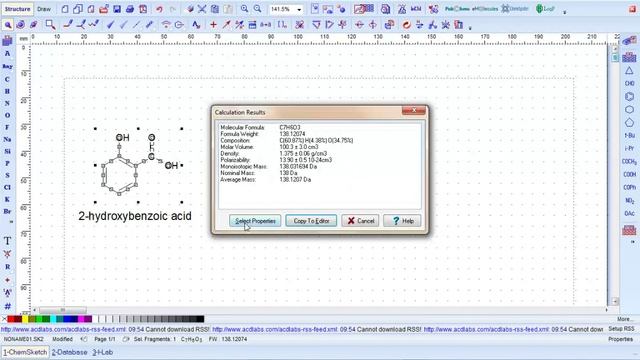Open the Periodic Table icon on left toolbar
640x360 pixels.
tap(7, 40)
